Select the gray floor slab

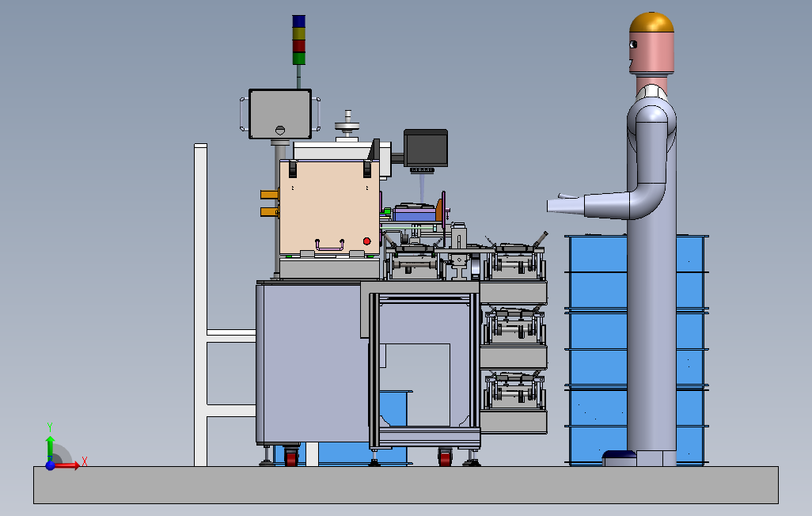point(406,485)
